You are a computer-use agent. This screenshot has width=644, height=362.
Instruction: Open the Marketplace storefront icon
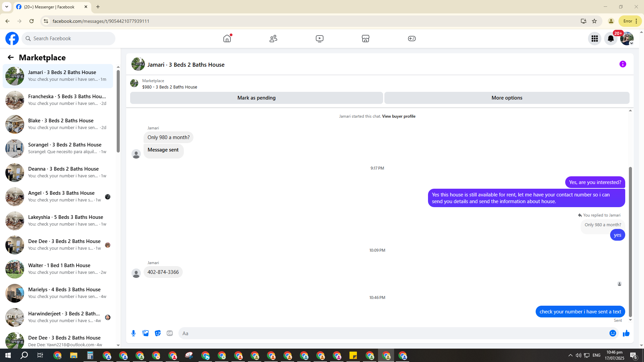coord(366,39)
